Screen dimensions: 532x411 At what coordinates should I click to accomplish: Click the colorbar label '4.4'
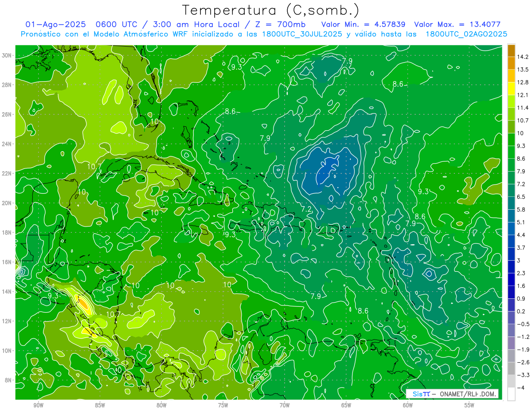[521, 235]
